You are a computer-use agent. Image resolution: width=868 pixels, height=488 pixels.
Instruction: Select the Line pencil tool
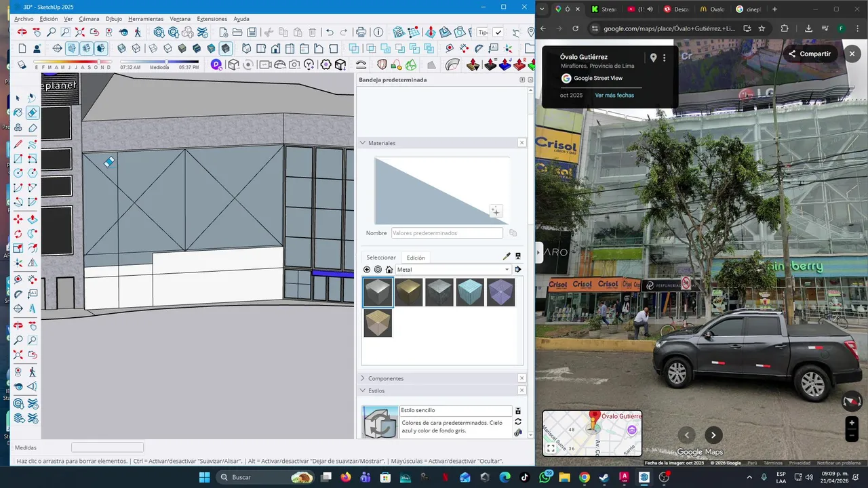[x=18, y=144]
